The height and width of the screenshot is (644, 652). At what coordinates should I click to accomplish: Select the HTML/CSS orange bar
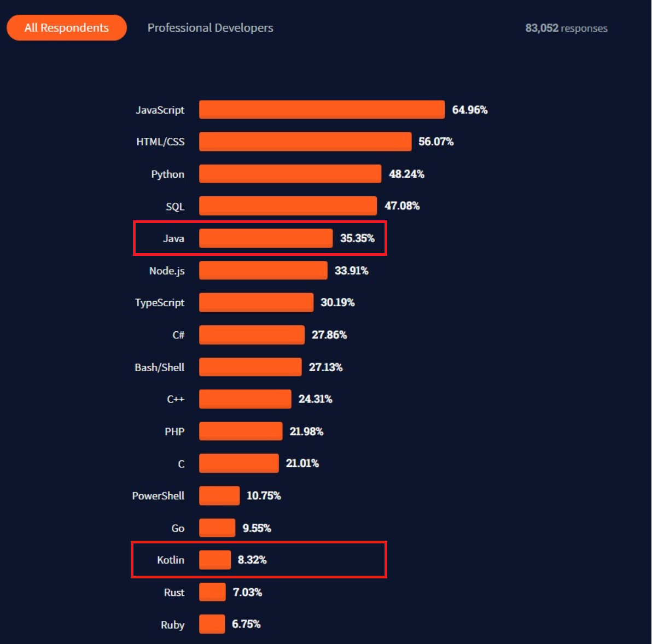point(305,142)
